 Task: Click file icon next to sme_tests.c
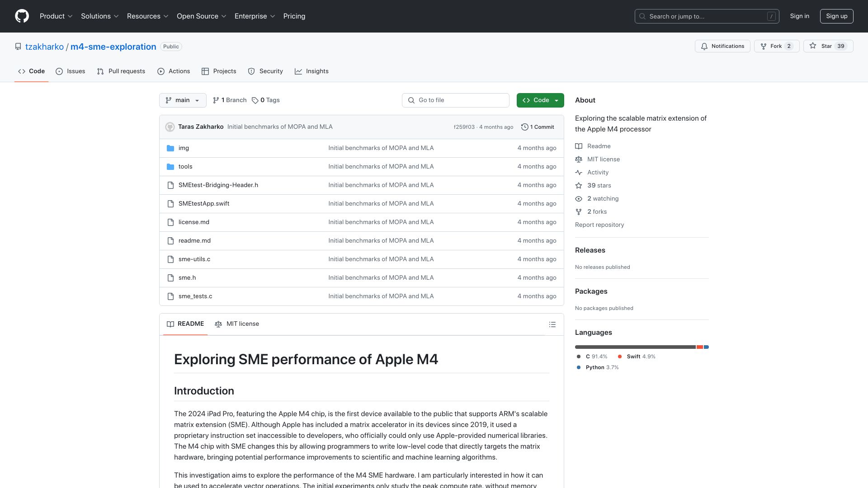click(170, 296)
